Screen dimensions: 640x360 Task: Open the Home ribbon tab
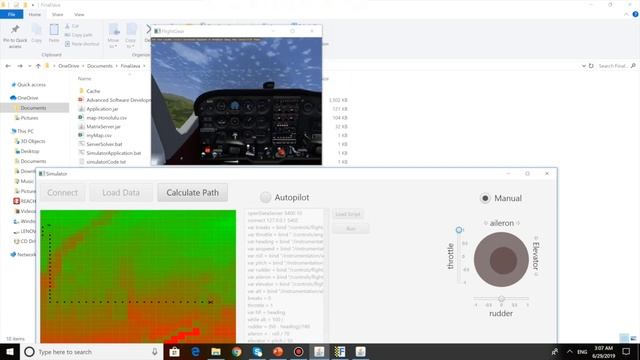click(x=35, y=14)
